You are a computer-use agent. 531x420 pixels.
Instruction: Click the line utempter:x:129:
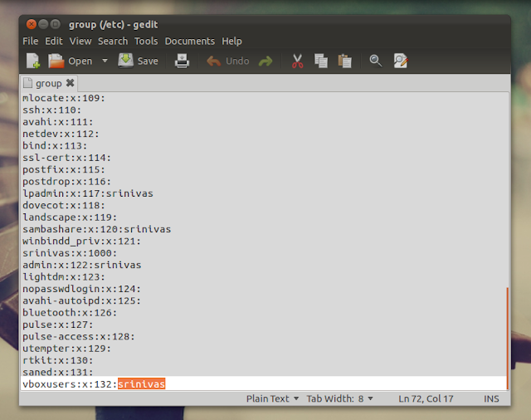click(x=66, y=349)
